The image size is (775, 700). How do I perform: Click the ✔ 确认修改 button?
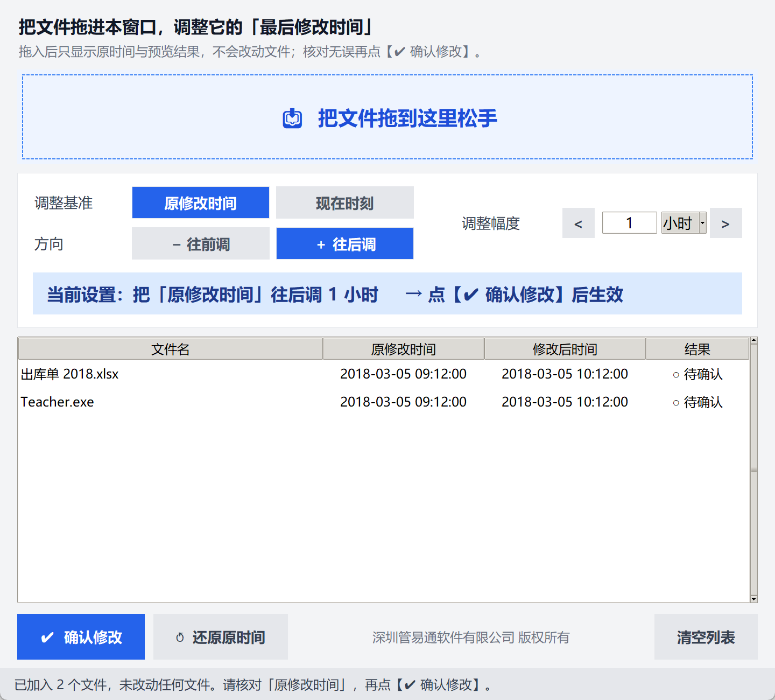pyautogui.click(x=81, y=636)
